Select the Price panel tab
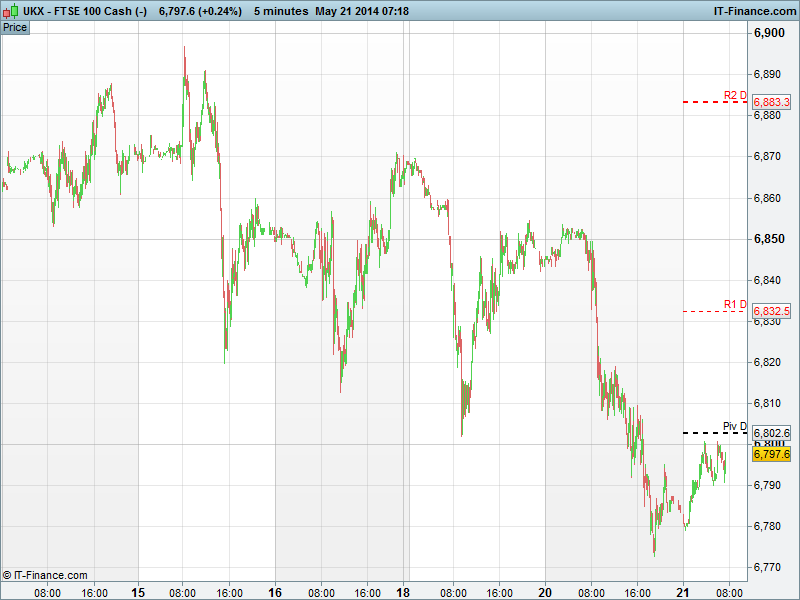This screenshot has height=600, width=800. pos(15,27)
